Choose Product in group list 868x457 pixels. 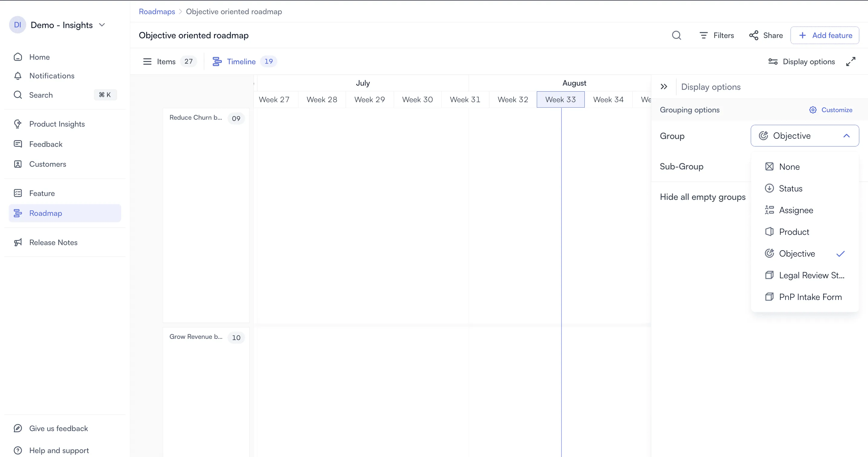pos(805,232)
